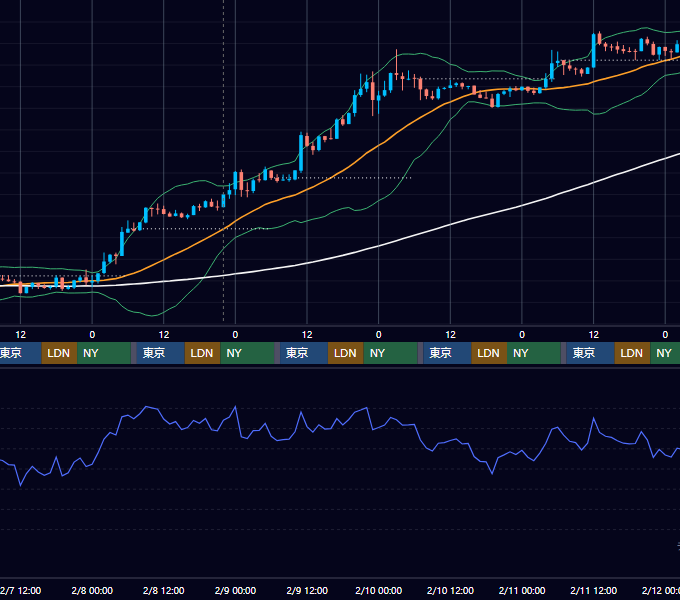Select the 東京 session block on 2/10
Screen dimensions: 680x600
tap(447, 353)
